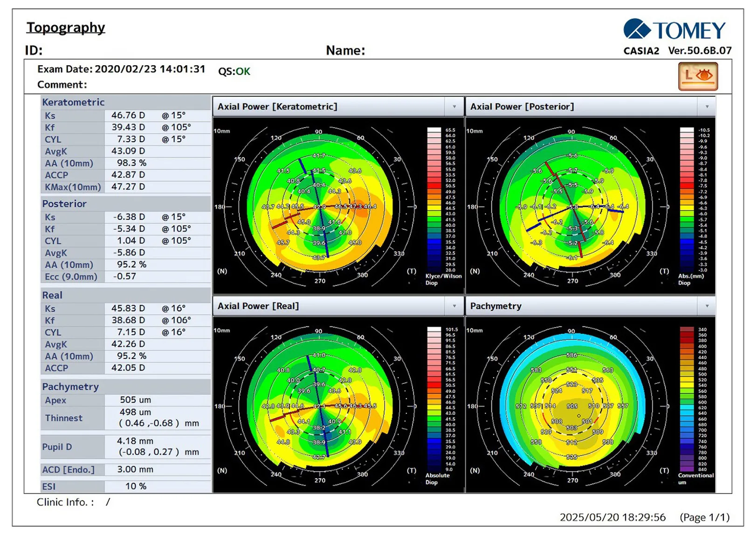Open the Axial Power [Real] map dropdown
This screenshot has width=756, height=535.
(454, 306)
